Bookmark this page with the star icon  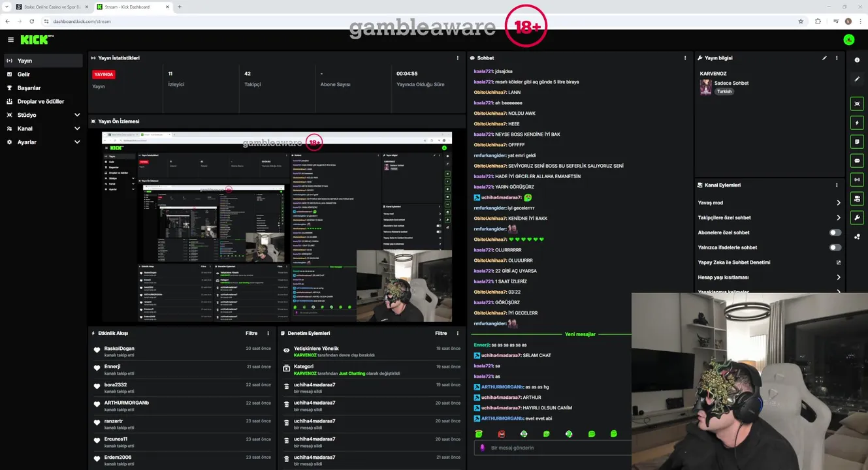(801, 22)
